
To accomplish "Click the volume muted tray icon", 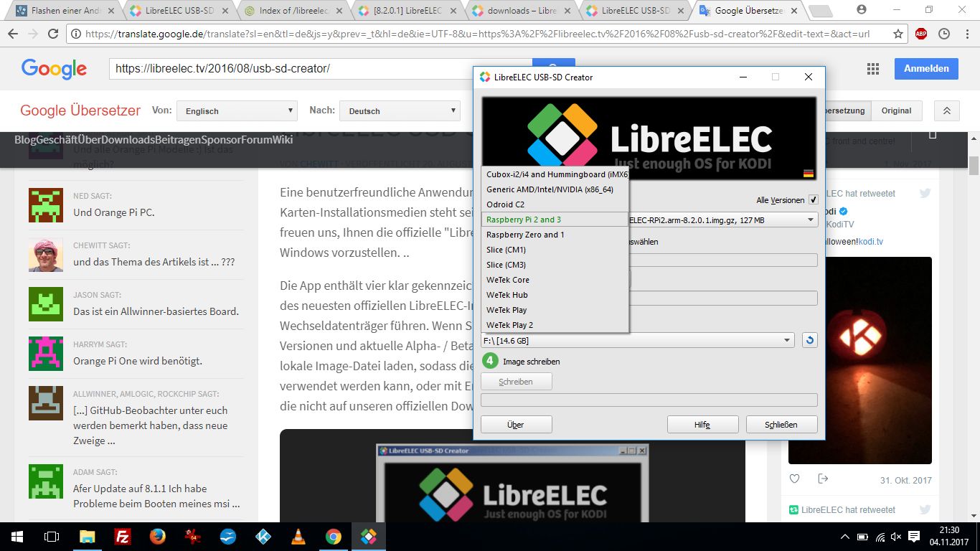I will (x=896, y=536).
